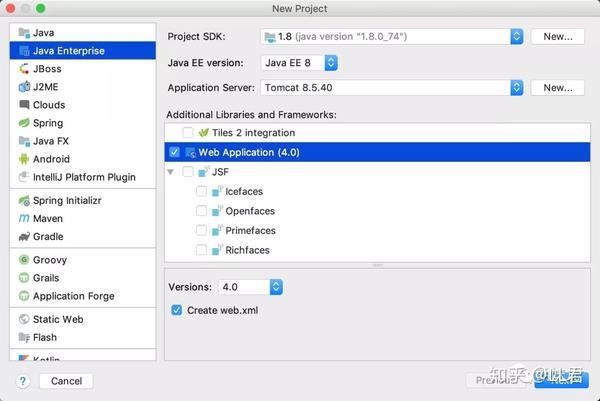Click the Java Enterprise icon in sidebar

[24, 51]
